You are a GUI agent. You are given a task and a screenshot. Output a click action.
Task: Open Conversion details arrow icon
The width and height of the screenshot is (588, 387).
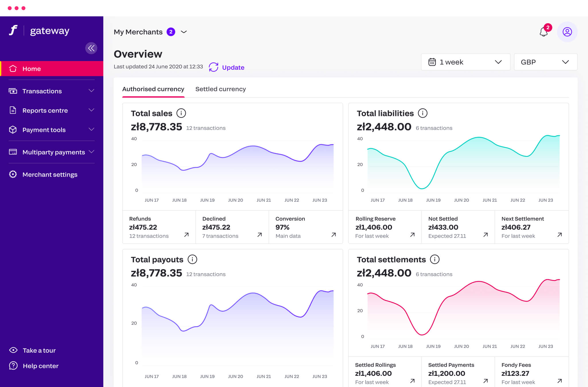pyautogui.click(x=333, y=235)
